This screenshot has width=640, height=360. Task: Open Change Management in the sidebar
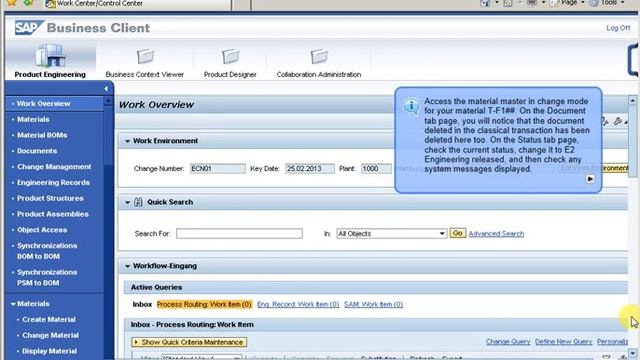pyautogui.click(x=54, y=167)
